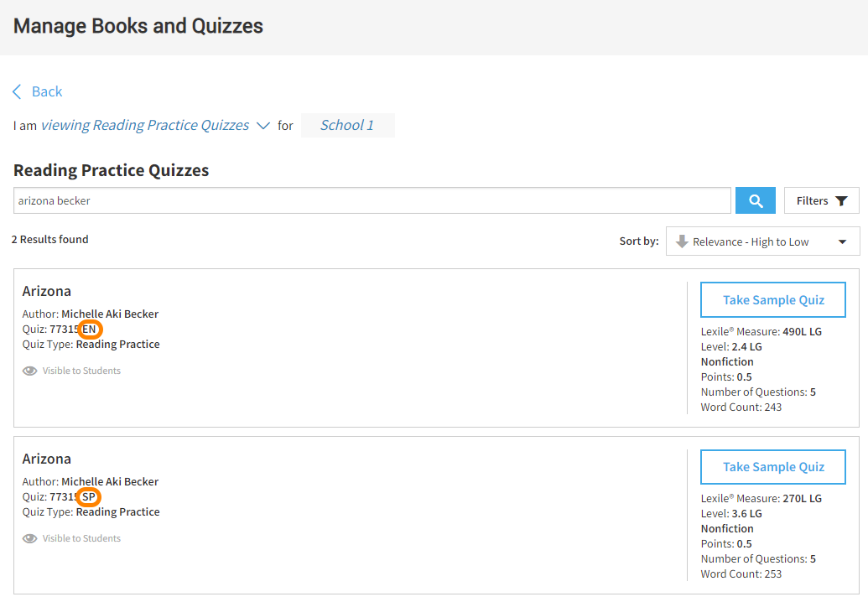Click the funnel icon in Filters
This screenshot has width=868, height=602.
(x=841, y=201)
